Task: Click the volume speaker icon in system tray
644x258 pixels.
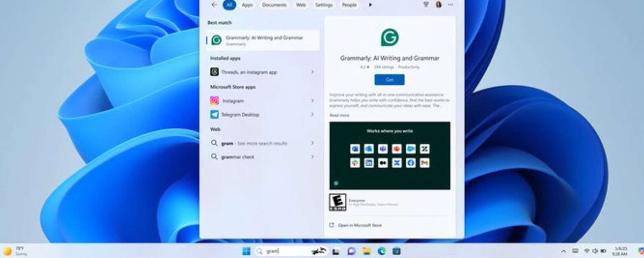Action: coord(595,251)
